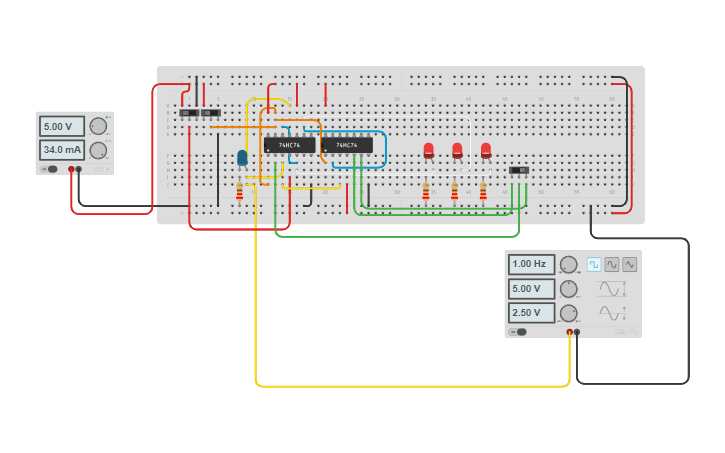Click the right 74HC74 chip

pos(347,145)
